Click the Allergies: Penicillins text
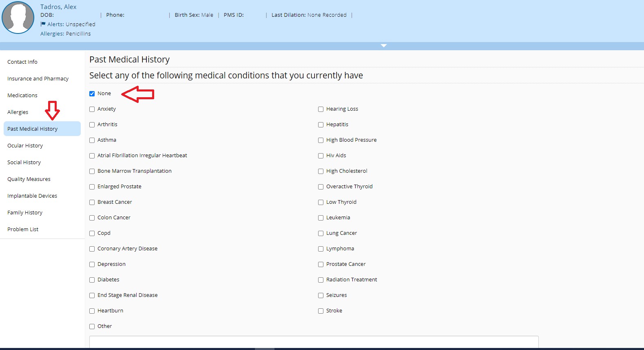The image size is (644, 350). 66,33
